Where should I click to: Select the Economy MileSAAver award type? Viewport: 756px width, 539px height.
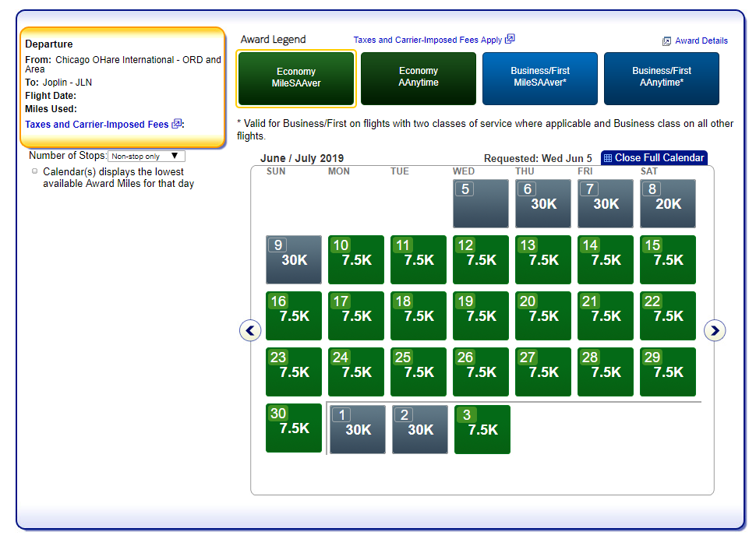coord(296,78)
